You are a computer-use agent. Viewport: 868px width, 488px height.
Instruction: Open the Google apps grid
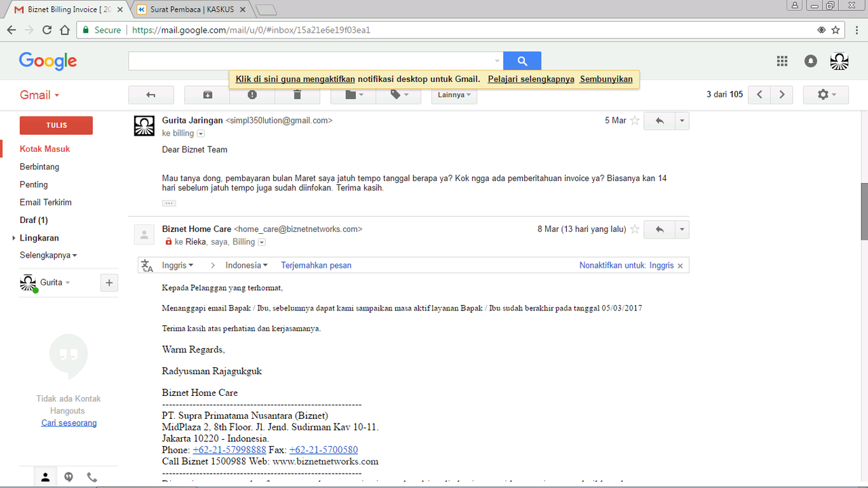point(782,61)
